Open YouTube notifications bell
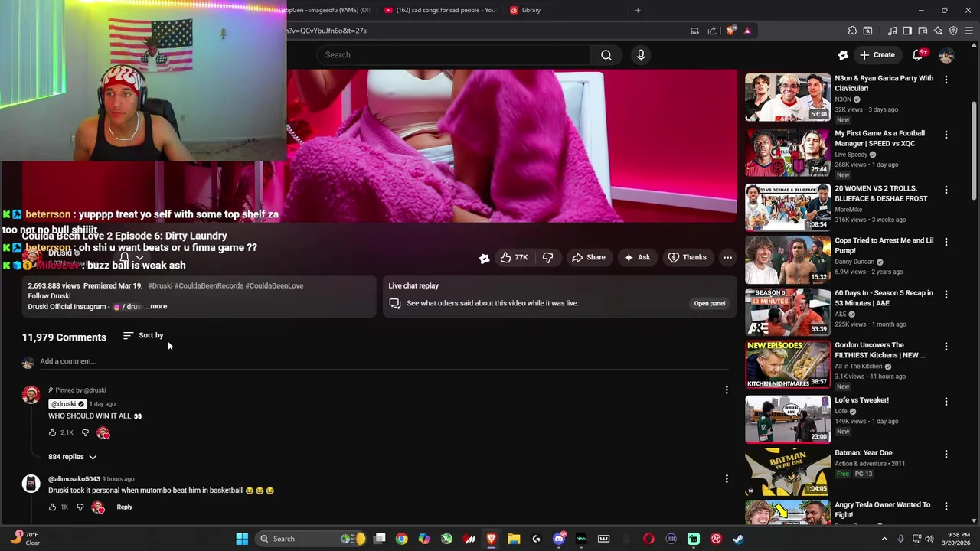 [x=918, y=55]
